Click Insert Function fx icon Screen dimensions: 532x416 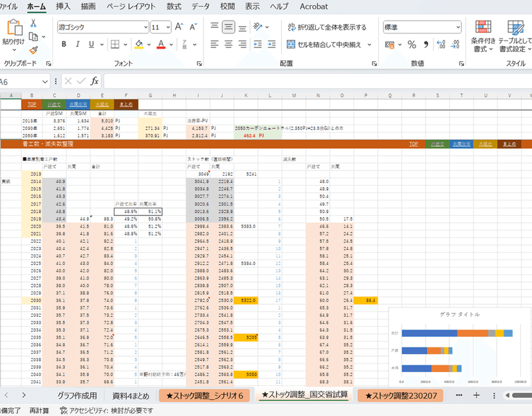point(94,81)
